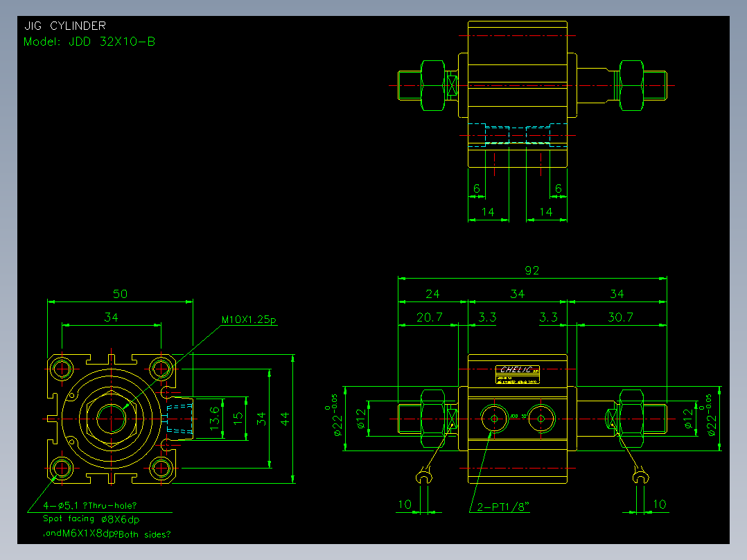The image size is (747, 560).
Task: Select the left wrench symbol
Action: tap(424, 477)
